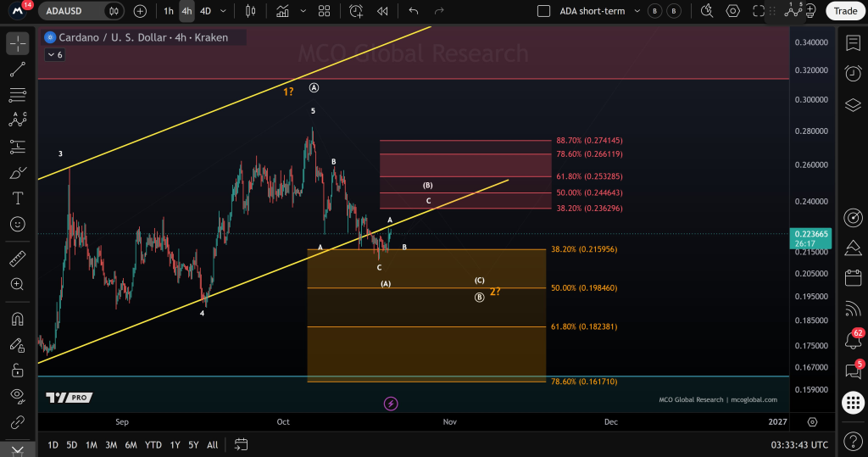Select the 1D date range
868x457 pixels.
[53, 445]
